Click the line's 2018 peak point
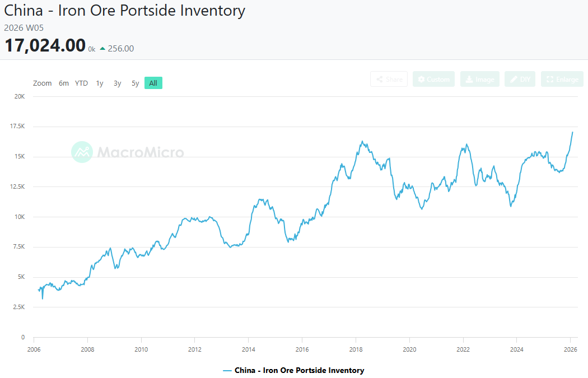 (362, 142)
